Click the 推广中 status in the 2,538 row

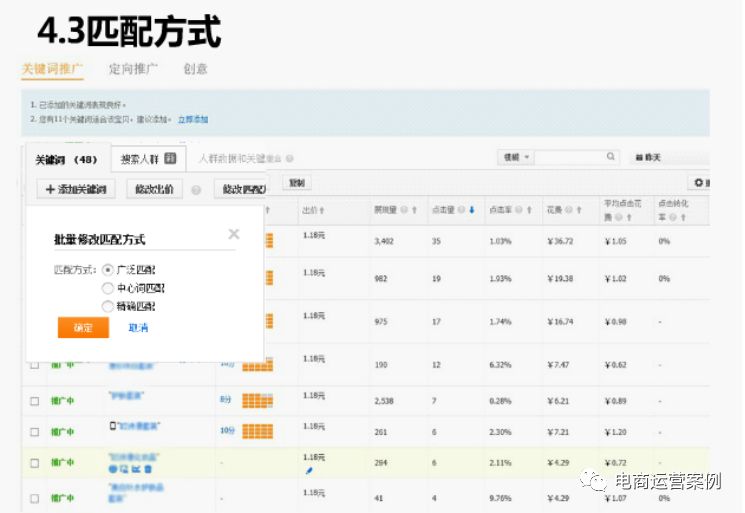click(x=62, y=401)
